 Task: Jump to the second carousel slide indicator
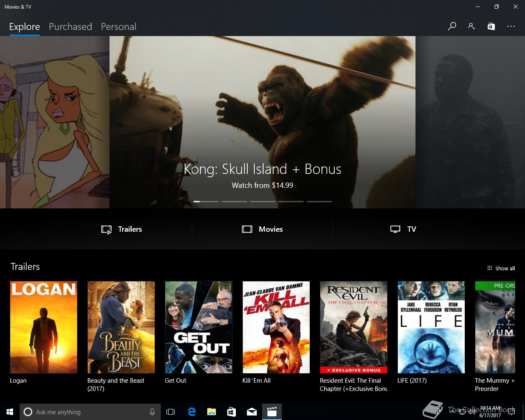tap(234, 201)
